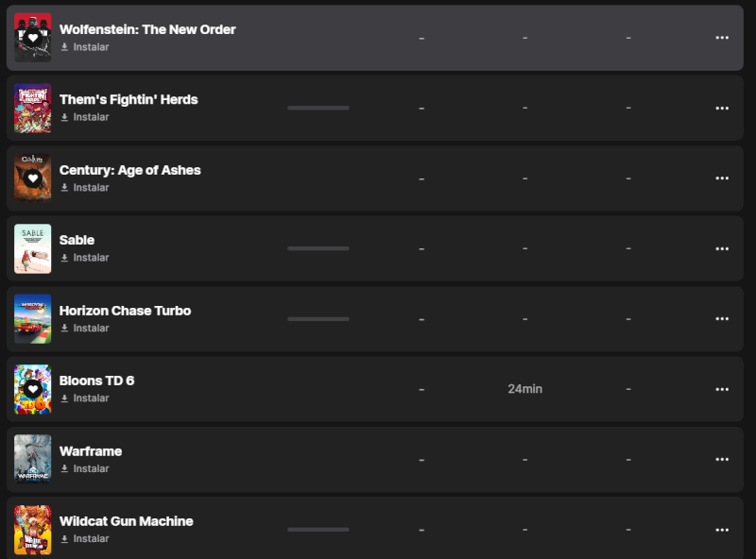This screenshot has height=559, width=756.
Task: Open three-dot menu for Wolfenstein: The New Order
Action: (x=722, y=38)
